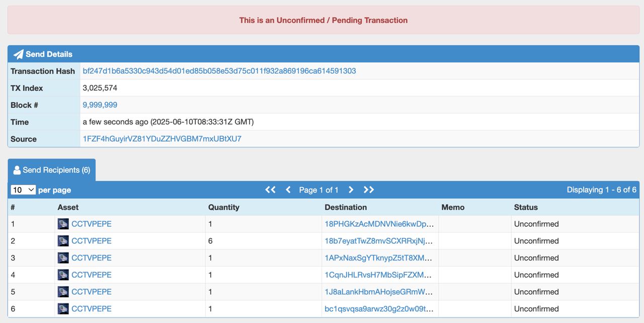
Task: Click the paper plane Send Details icon
Action: tap(18, 54)
